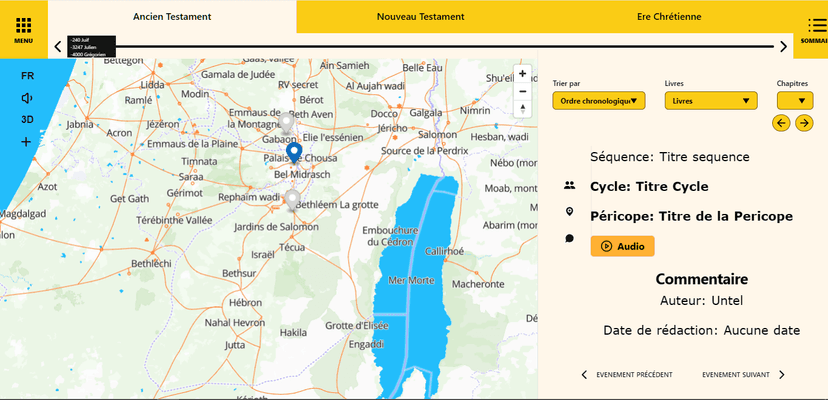Open the main MENU grid icon
The height and width of the screenshot is (400, 828).
tap(23, 28)
